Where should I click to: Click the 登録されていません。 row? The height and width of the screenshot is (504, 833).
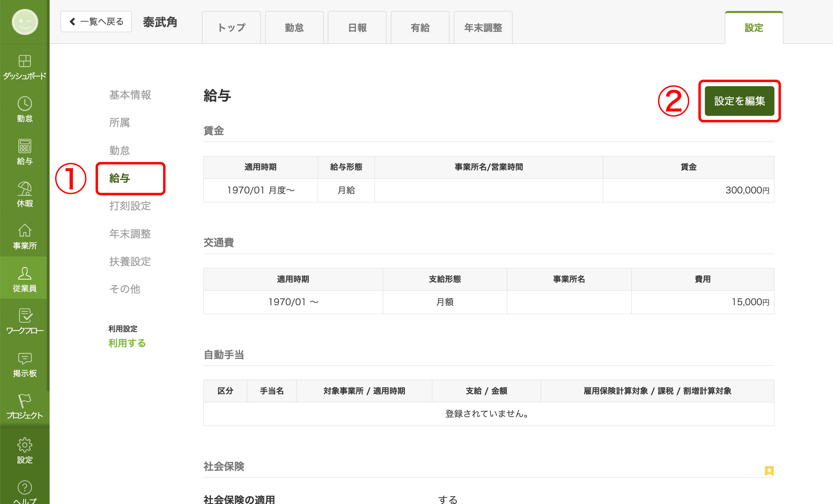(489, 414)
